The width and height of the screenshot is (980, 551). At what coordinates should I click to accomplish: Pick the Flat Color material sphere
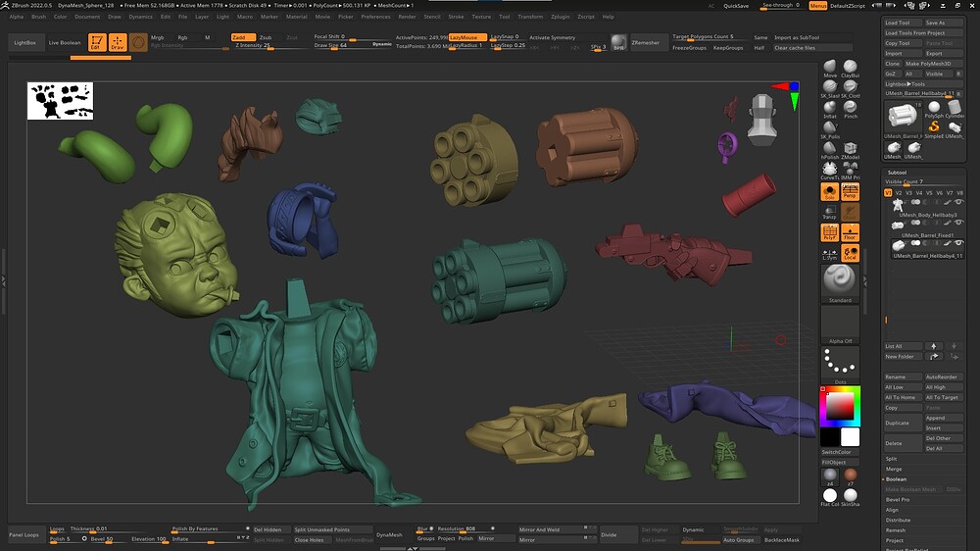(830, 497)
